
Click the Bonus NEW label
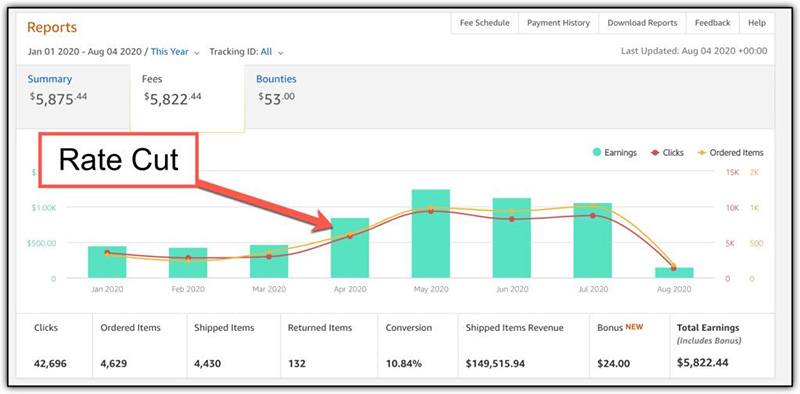pos(620,327)
